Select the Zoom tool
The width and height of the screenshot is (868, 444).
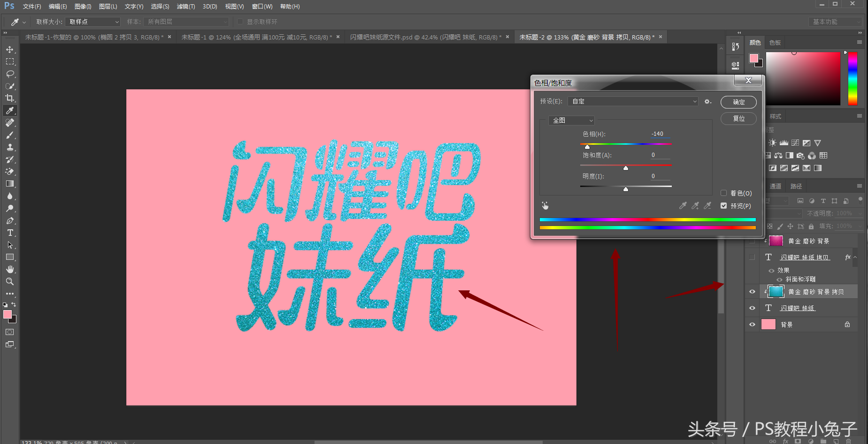click(x=10, y=281)
